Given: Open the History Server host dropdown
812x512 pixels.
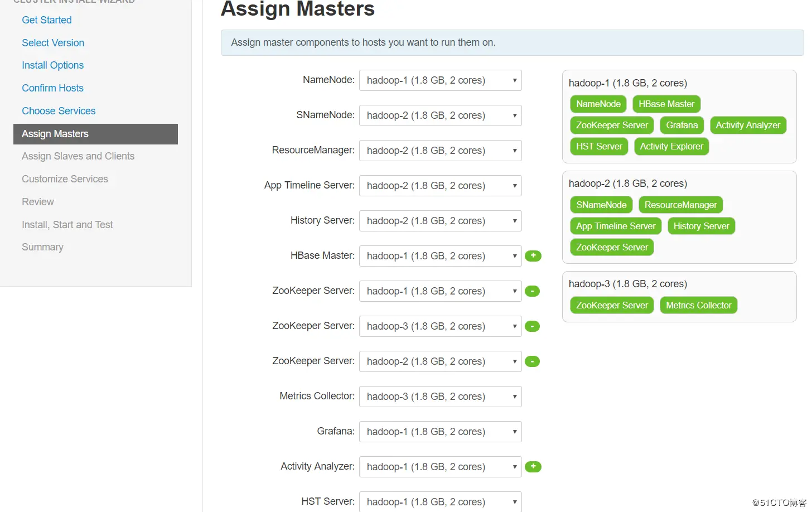Looking at the screenshot, I should click(441, 221).
